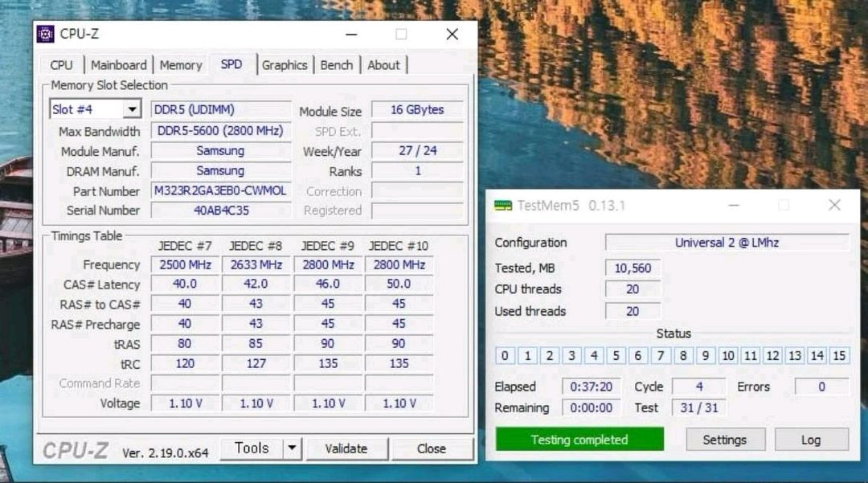The image size is (868, 483).
Task: Minimize the TestMem5 window
Action: click(x=734, y=205)
